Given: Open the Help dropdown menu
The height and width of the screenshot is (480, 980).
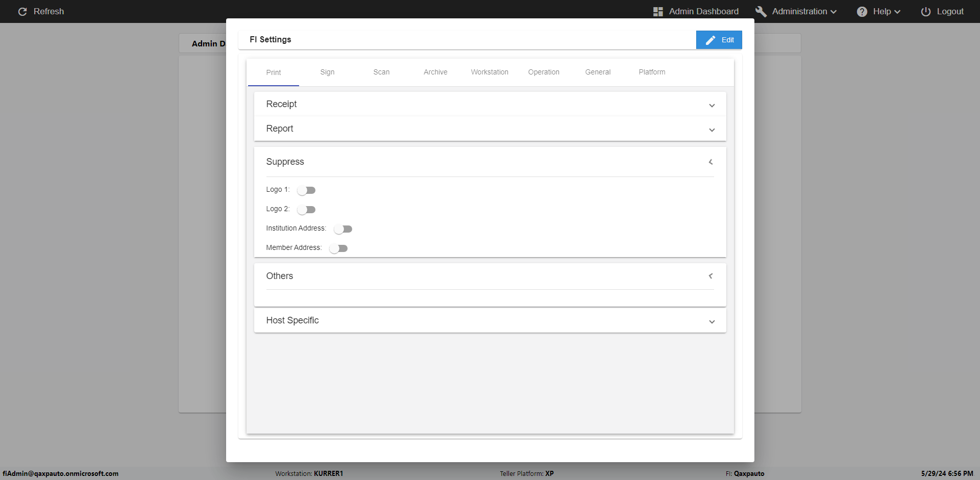Looking at the screenshot, I should pyautogui.click(x=878, y=11).
